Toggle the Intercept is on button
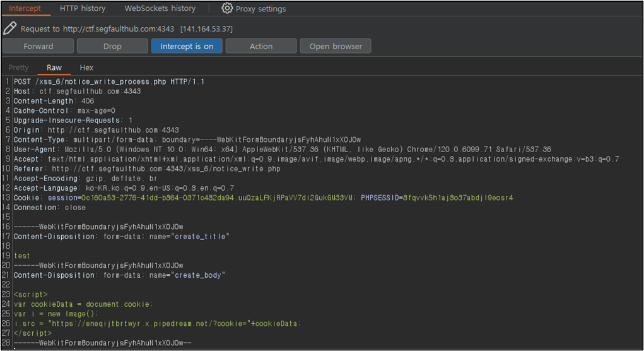This screenshot has width=644, height=351. click(187, 46)
